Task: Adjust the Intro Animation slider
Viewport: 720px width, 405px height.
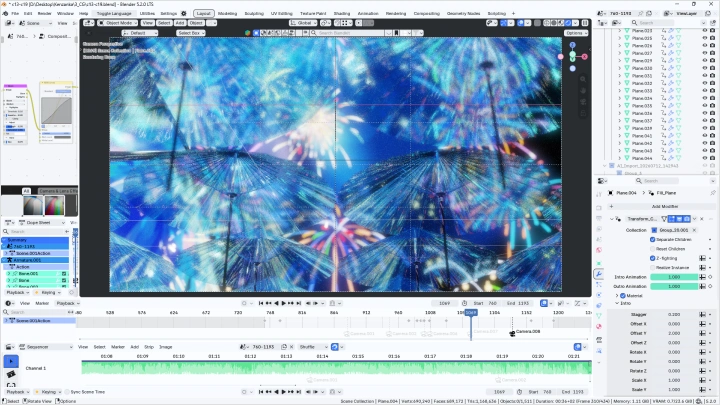Action: coord(674,277)
